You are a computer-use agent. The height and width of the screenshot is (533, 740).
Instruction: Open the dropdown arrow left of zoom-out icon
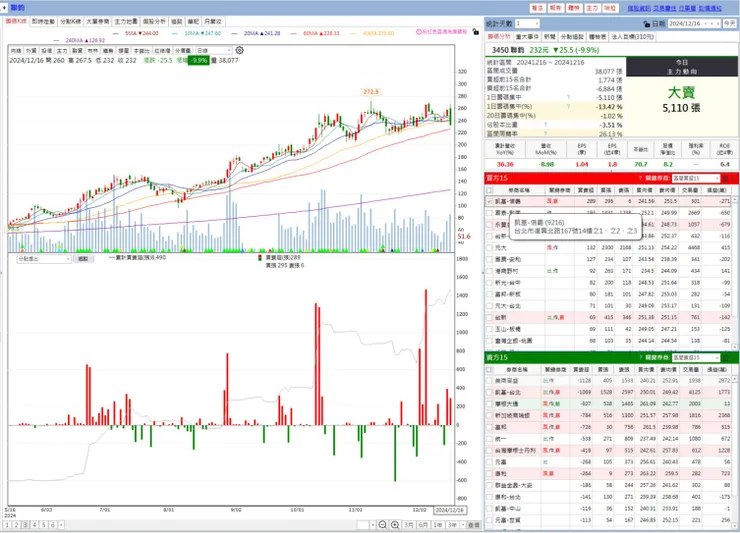click(372, 525)
